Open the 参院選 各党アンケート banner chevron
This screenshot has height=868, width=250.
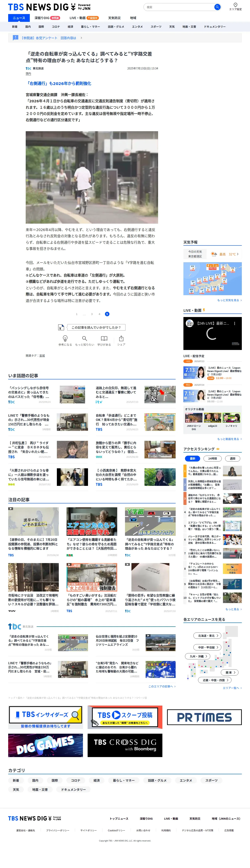point(81,38)
